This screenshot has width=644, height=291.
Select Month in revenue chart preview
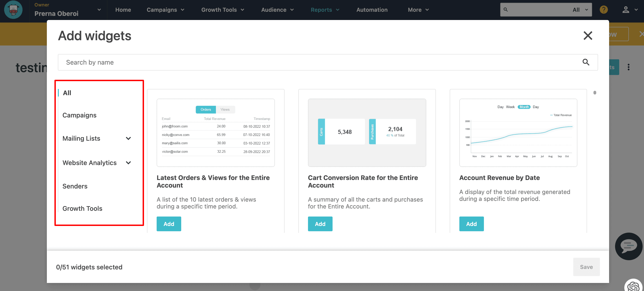[524, 107]
